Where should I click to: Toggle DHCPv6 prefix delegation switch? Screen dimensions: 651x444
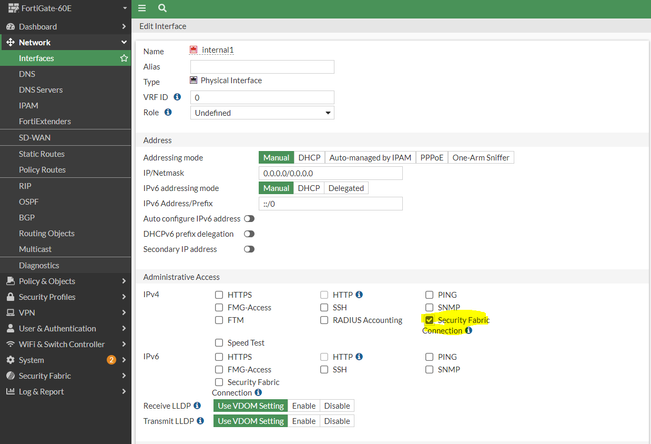click(x=249, y=234)
